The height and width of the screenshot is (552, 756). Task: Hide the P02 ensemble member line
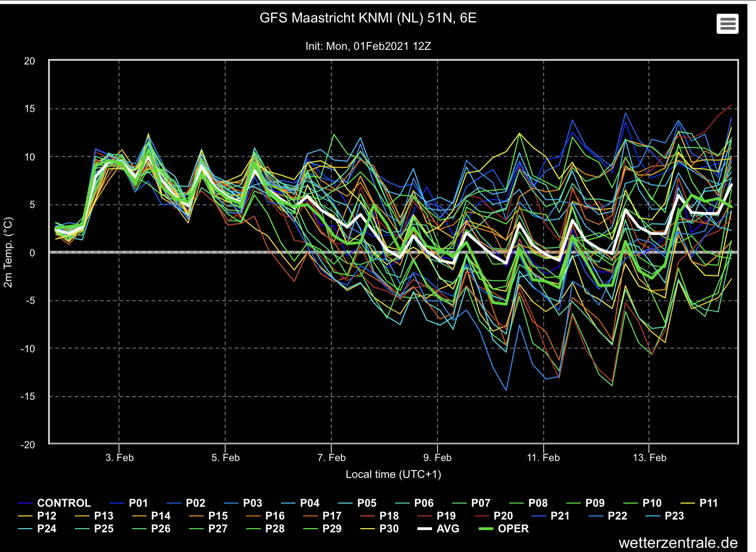coord(186,503)
